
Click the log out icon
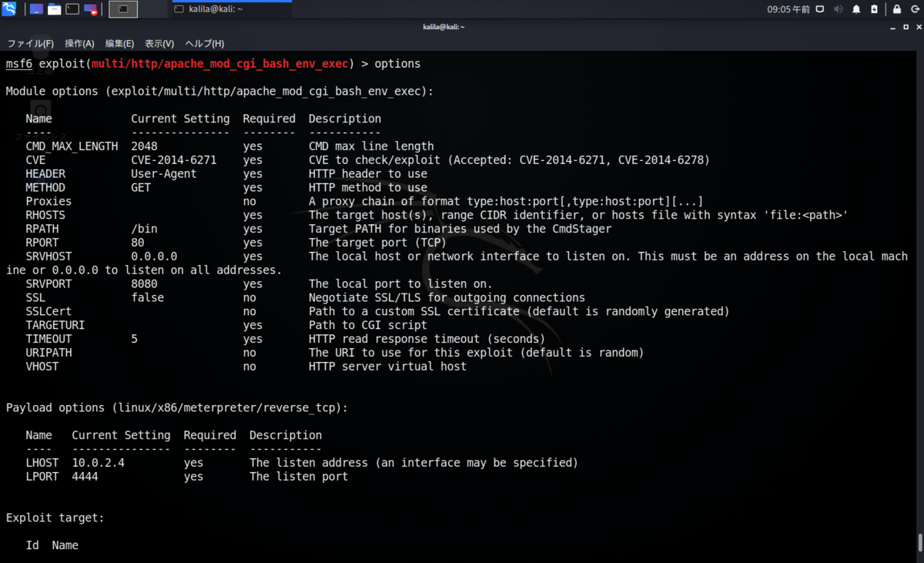pyautogui.click(x=914, y=9)
